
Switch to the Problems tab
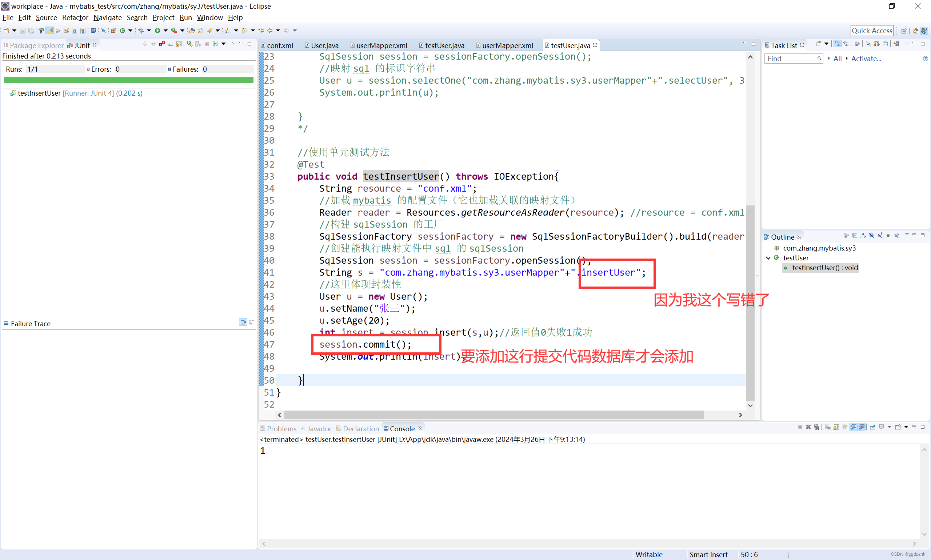click(279, 429)
